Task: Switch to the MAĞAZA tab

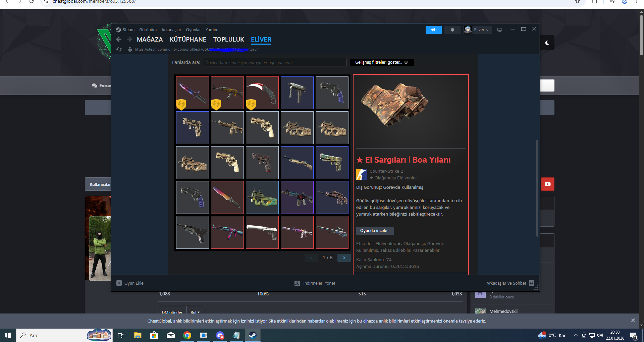Action: coord(150,40)
